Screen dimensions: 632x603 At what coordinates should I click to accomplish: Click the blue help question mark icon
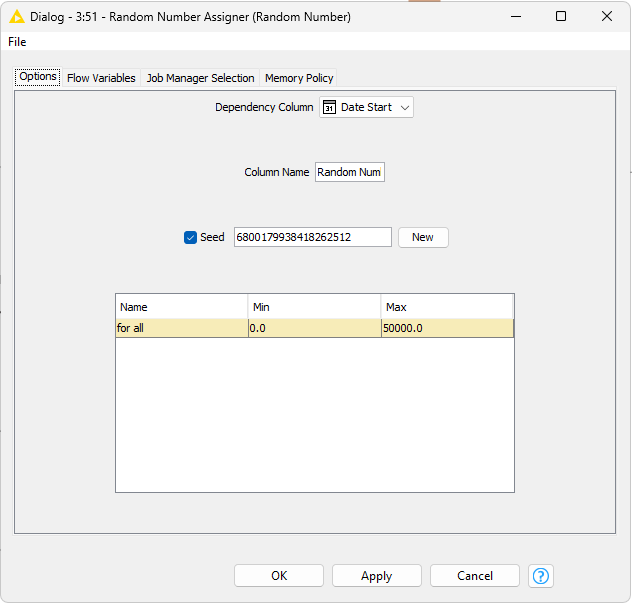point(541,576)
